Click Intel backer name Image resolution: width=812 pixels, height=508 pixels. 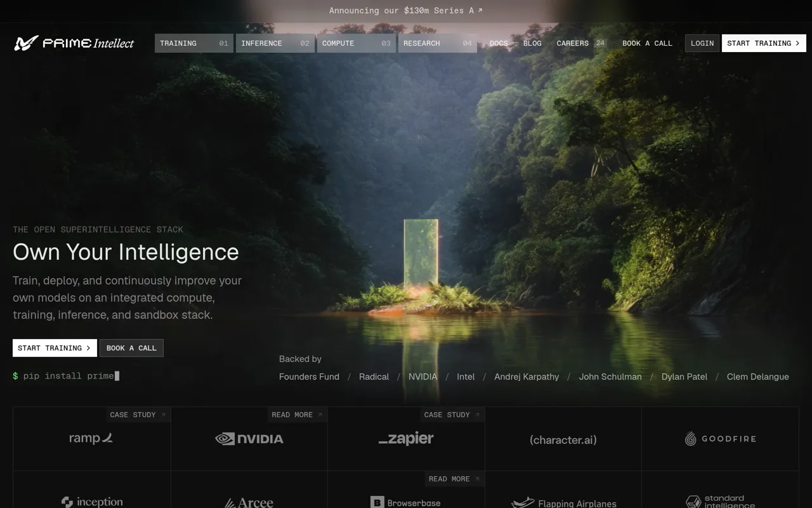click(x=466, y=377)
